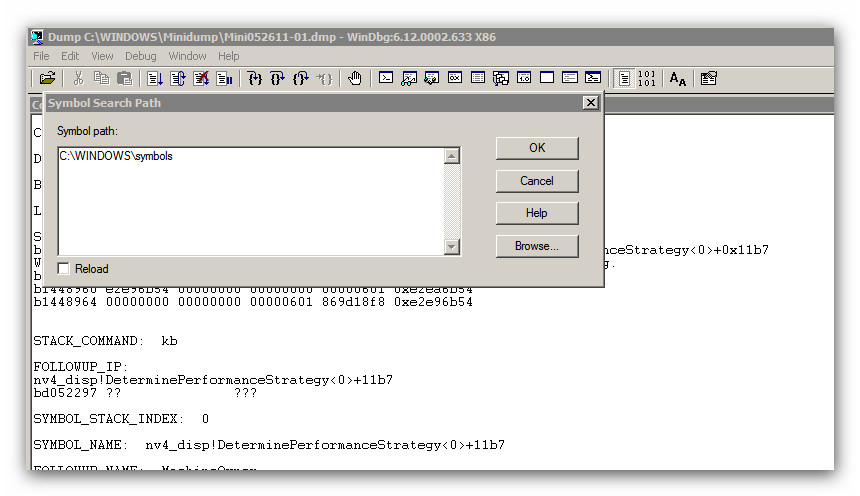860x496 pixels.
Task: Click the Break toolbar icon
Action: 224,78
